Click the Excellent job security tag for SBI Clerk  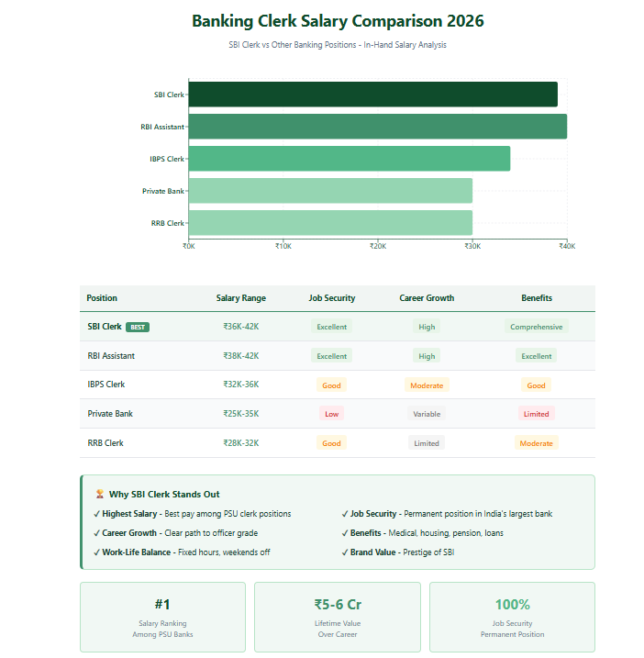[331, 327]
